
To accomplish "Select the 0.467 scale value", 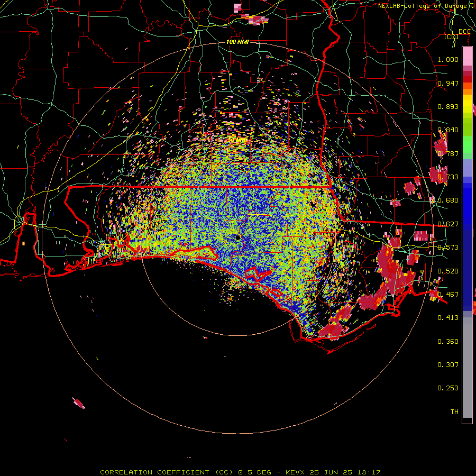I will pos(448,295).
